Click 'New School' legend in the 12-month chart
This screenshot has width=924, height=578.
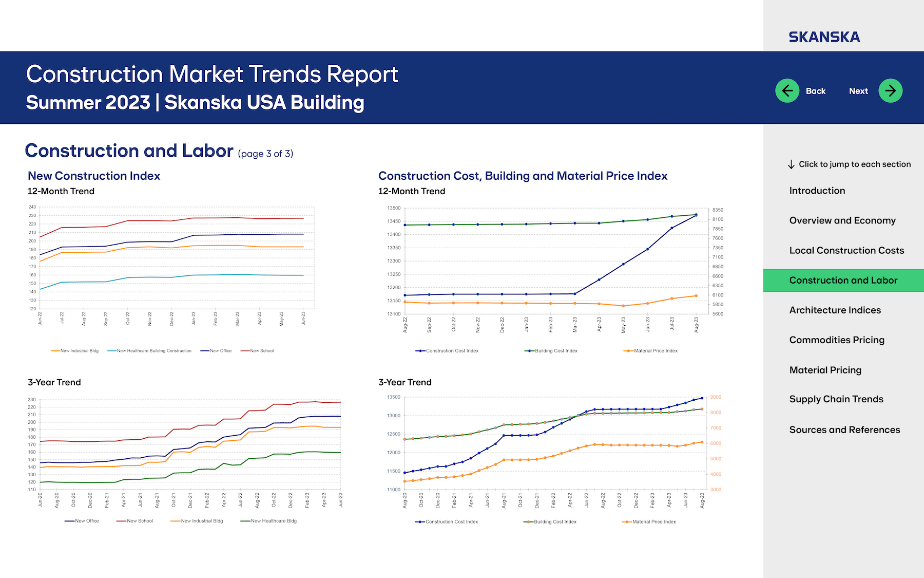point(257,351)
